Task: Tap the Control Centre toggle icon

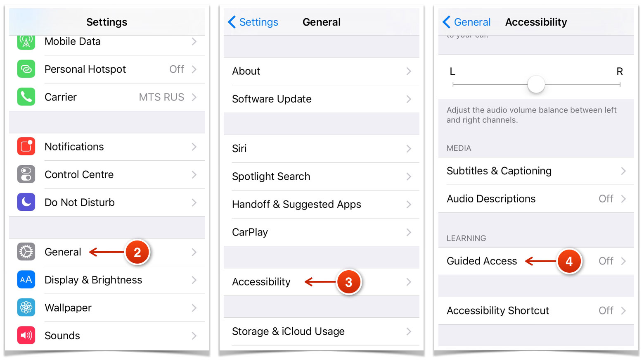Action: coord(26,174)
